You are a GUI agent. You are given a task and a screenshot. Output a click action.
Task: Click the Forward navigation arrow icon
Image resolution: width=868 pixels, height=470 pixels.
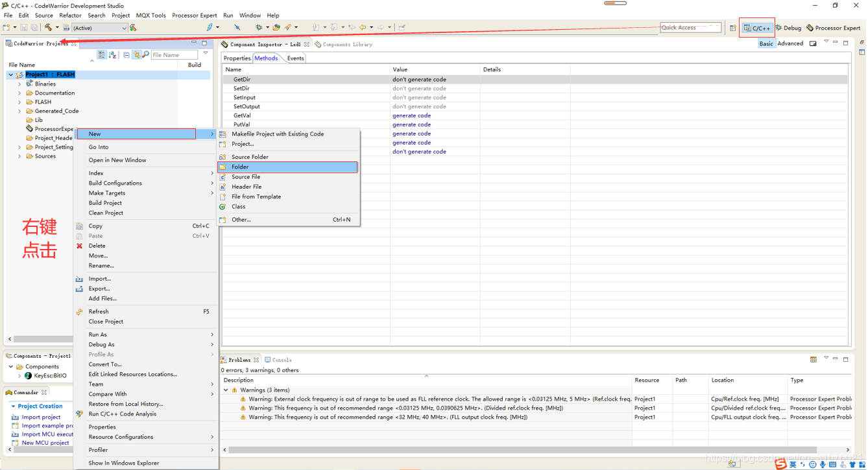[x=381, y=28]
